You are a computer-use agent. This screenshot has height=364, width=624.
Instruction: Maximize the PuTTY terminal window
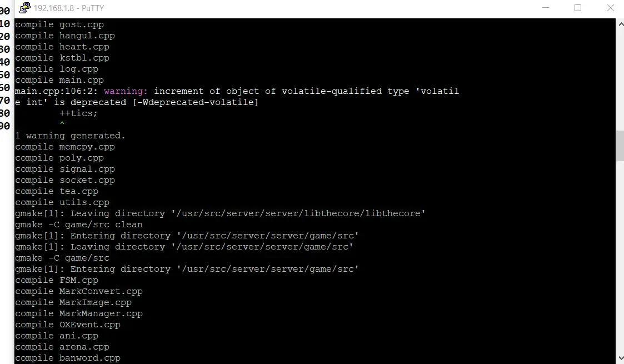click(578, 8)
